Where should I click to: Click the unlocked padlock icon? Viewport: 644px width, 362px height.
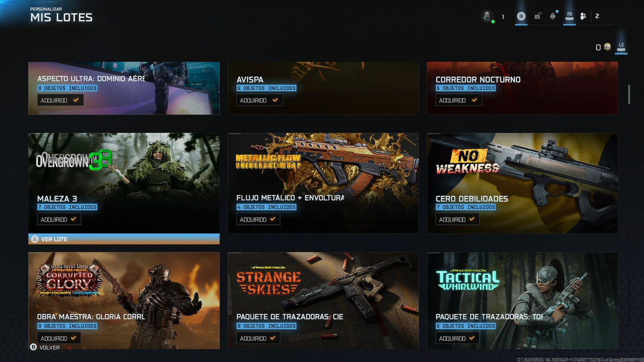pos(538,16)
